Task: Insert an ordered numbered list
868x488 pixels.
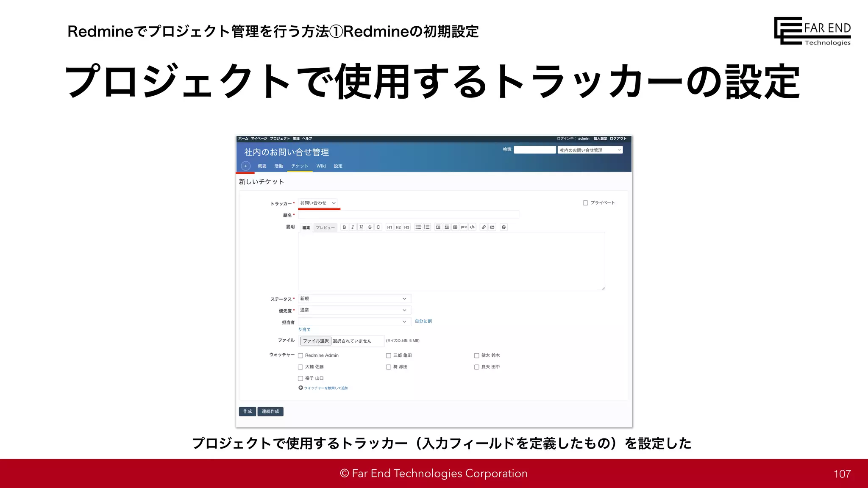Action: coord(427,227)
